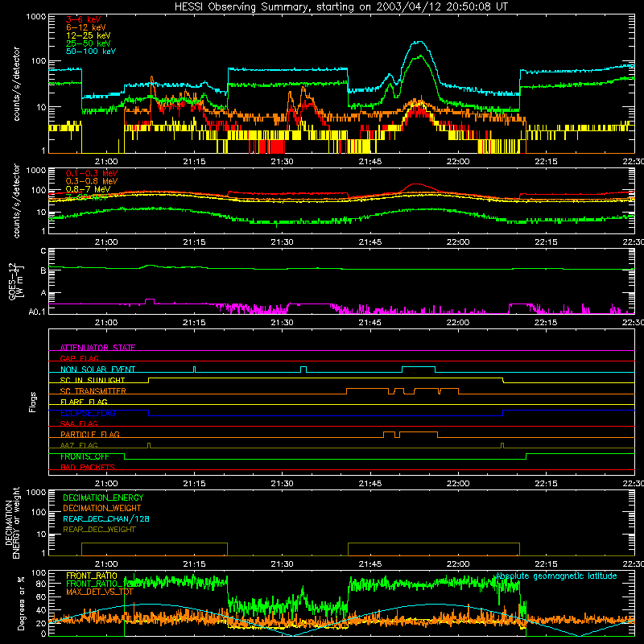This screenshot has width=644, height=644.
Task: Select the DECIMATION_WEIGHT legend label
Action: pyautogui.click(x=102, y=508)
